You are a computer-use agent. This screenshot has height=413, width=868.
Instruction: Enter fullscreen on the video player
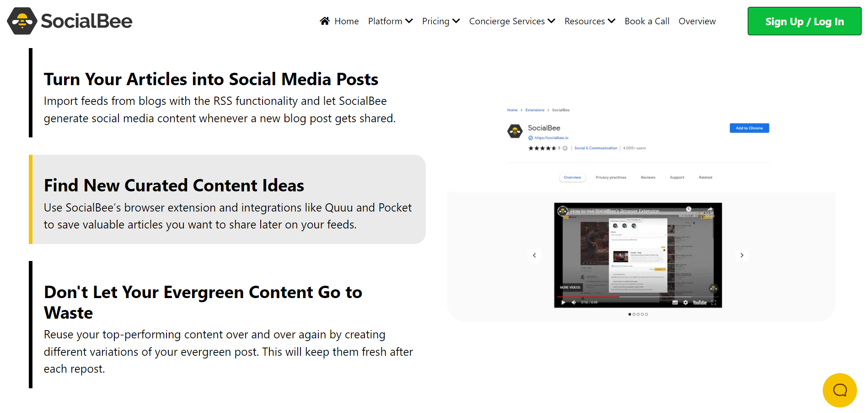tap(714, 302)
